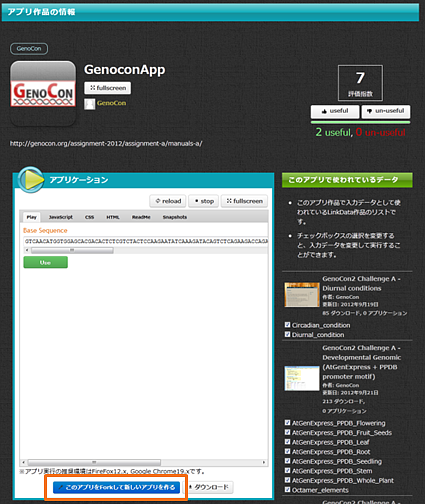Viewport: 425px width, 504px height.
Task: Click the thumbs-up useful button
Action: point(335,111)
